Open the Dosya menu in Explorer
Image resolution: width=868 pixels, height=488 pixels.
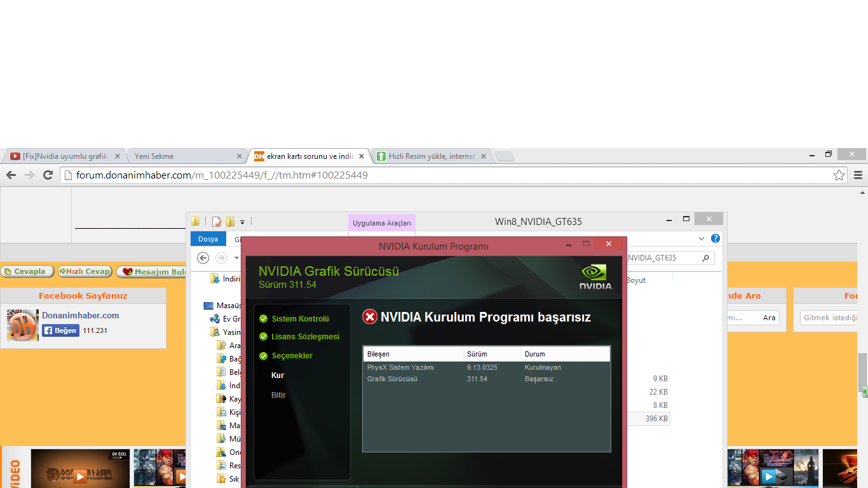tap(208, 239)
